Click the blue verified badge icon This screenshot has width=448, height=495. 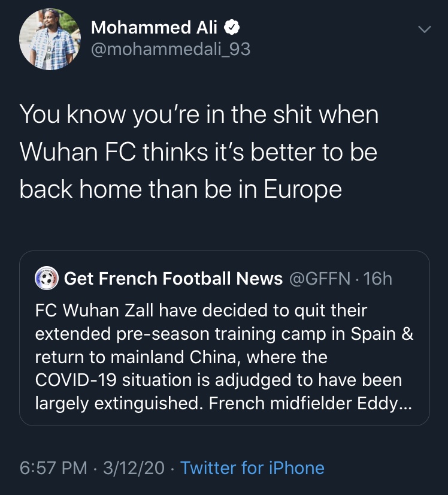click(x=232, y=27)
